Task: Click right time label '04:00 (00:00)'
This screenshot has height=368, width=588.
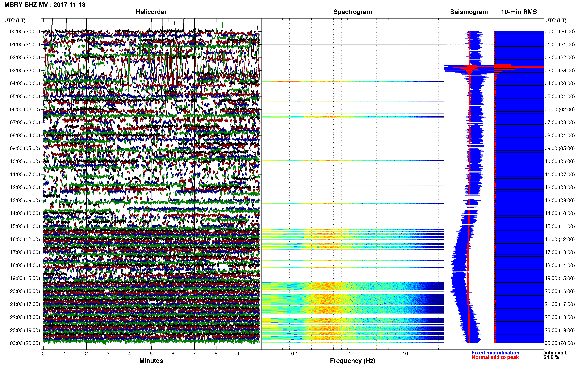Action: 560,83
